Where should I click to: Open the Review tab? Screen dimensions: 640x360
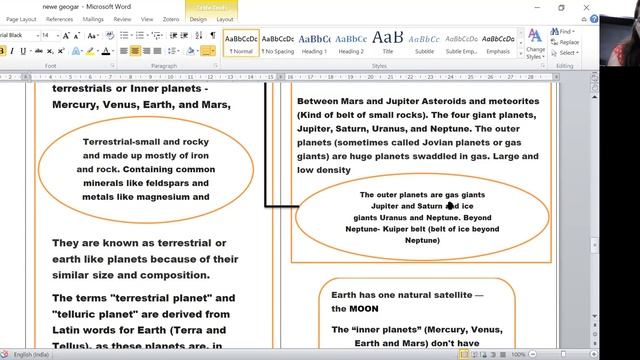pyautogui.click(x=122, y=19)
